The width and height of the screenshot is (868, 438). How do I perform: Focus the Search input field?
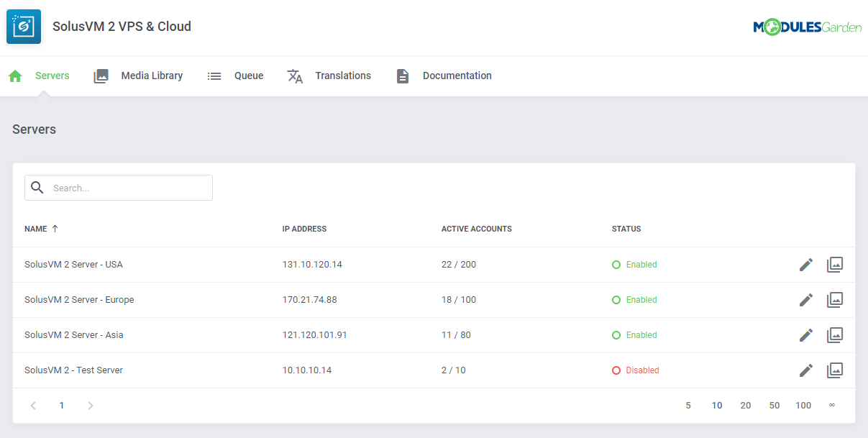coord(119,188)
